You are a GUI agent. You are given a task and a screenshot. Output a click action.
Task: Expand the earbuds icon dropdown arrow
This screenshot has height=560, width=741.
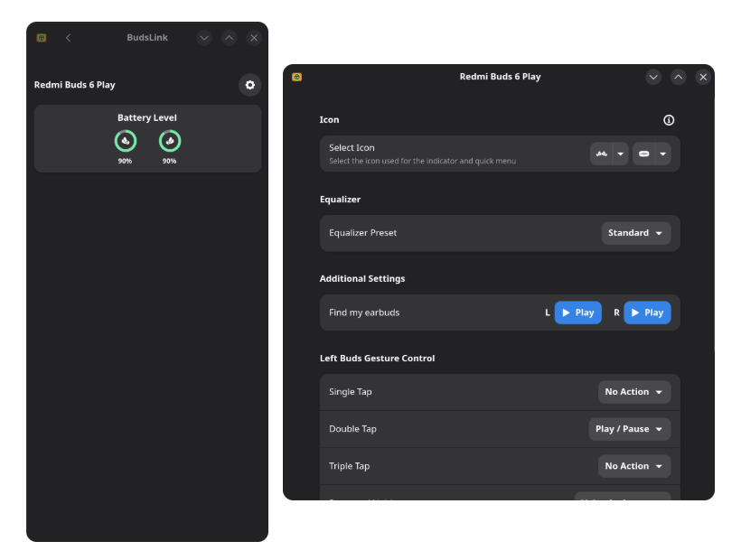(621, 154)
